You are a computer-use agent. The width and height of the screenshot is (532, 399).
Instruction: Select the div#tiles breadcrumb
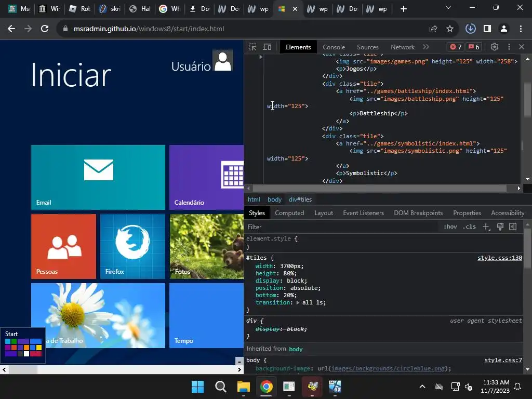pos(300,199)
